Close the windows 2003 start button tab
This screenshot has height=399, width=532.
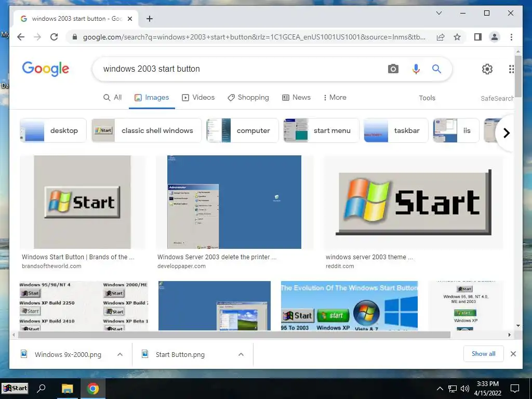tap(129, 19)
